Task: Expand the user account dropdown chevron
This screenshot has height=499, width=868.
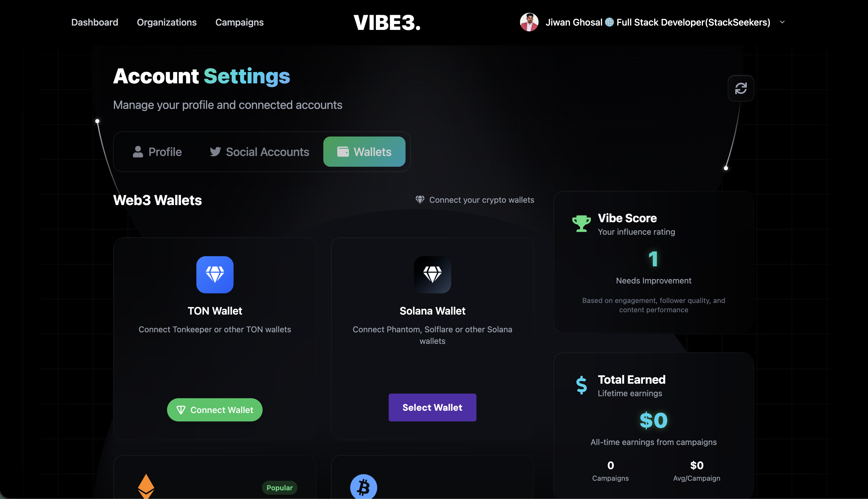Action: 782,22
